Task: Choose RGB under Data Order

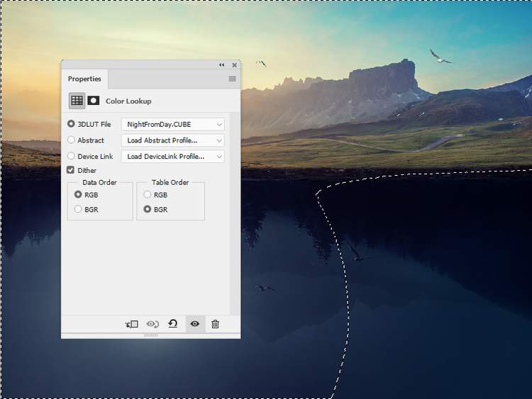Action: [x=78, y=194]
